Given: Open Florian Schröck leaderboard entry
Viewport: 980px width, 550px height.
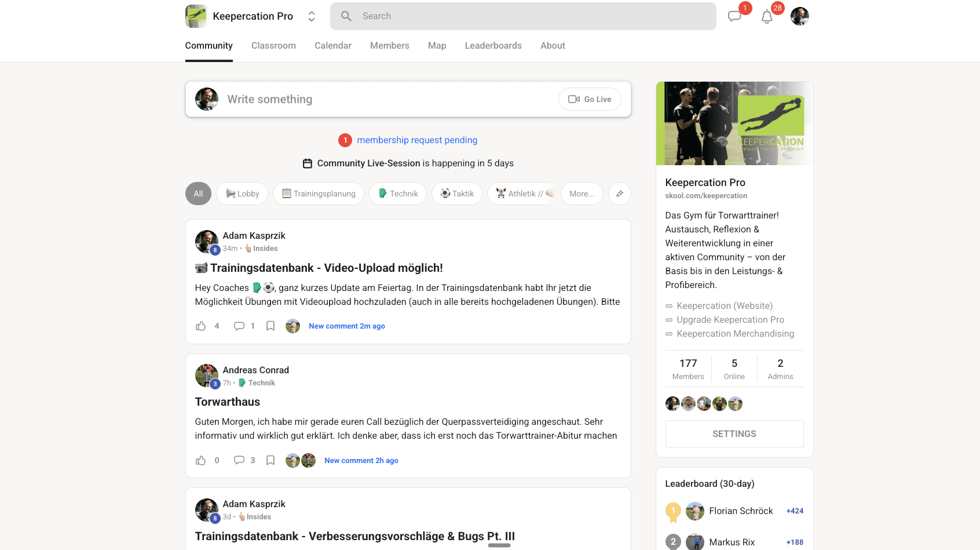Looking at the screenshot, I should [734, 511].
